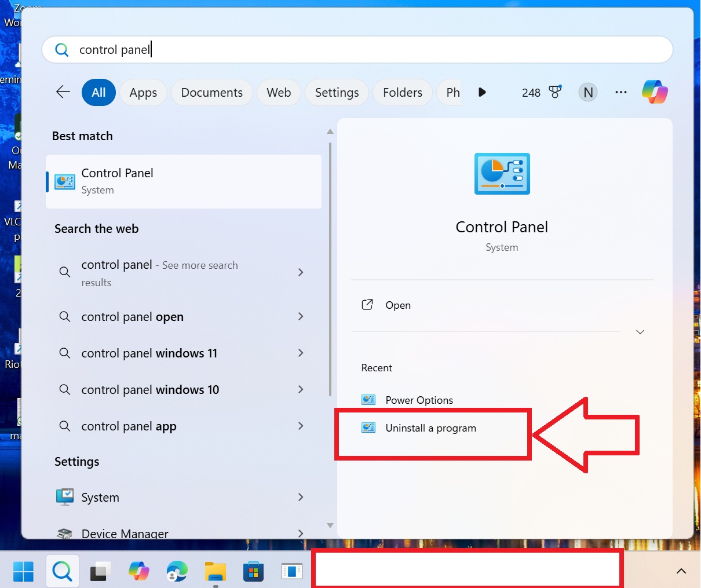This screenshot has height=588, width=701.
Task: Open Microsoft Store from the taskbar
Action: pyautogui.click(x=253, y=572)
